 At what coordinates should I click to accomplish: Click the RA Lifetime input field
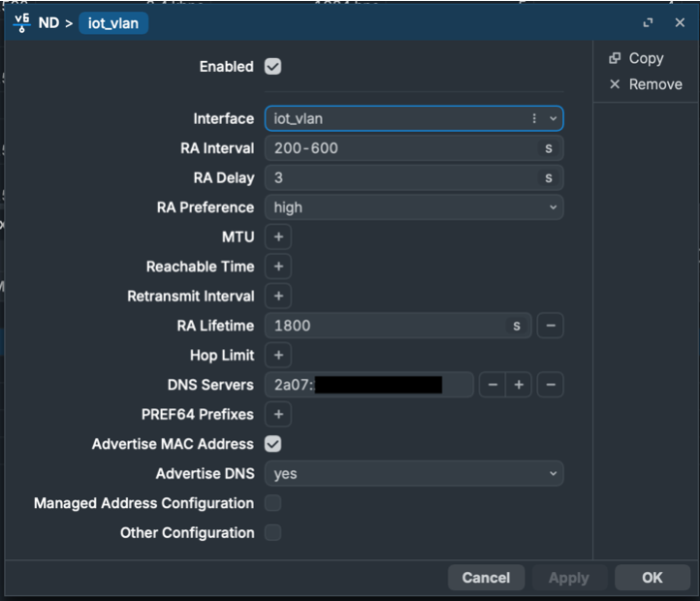[398, 326]
